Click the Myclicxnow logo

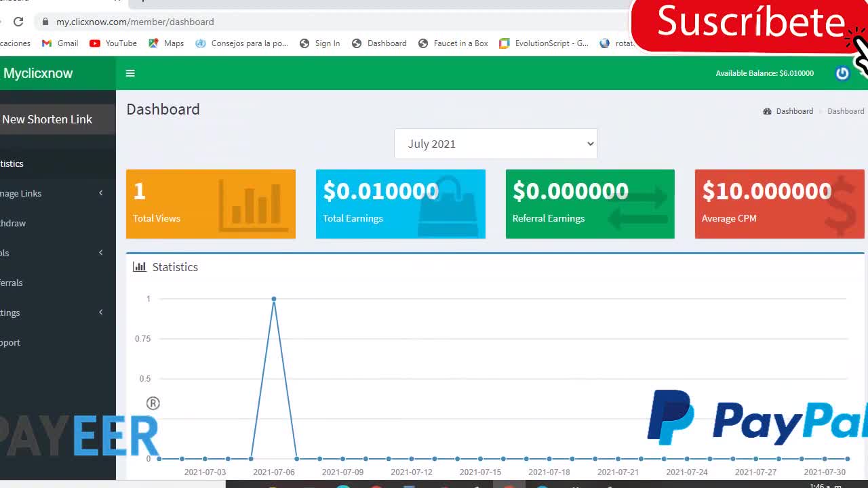38,73
